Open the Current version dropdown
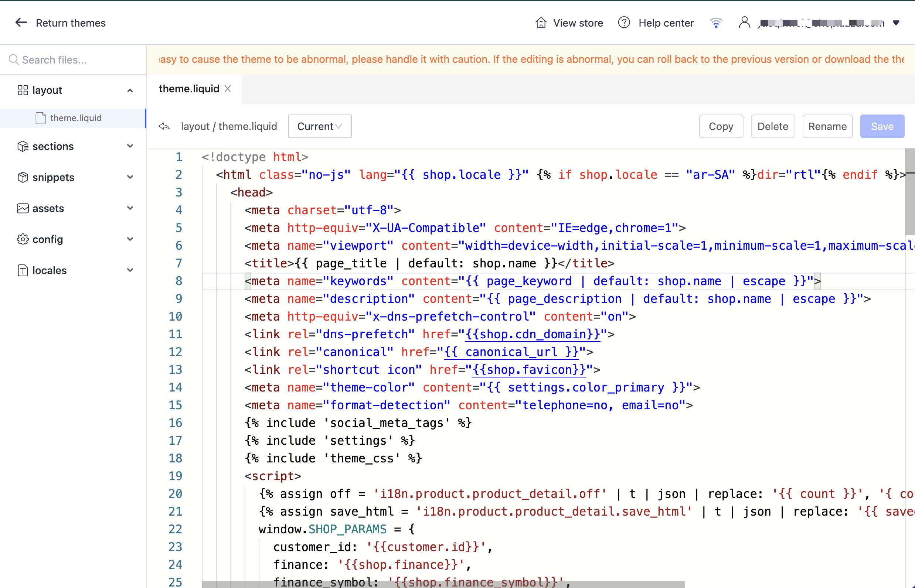Image resolution: width=915 pixels, height=588 pixels. point(319,126)
